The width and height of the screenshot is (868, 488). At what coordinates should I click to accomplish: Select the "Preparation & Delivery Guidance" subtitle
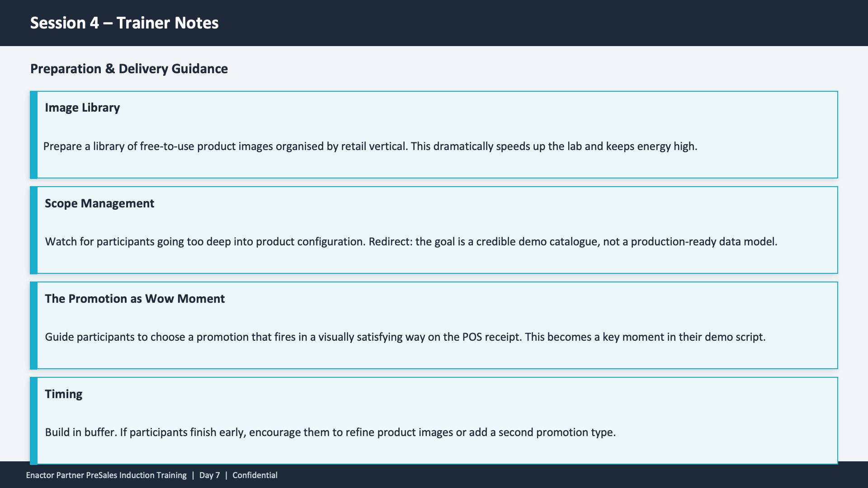pyautogui.click(x=129, y=69)
